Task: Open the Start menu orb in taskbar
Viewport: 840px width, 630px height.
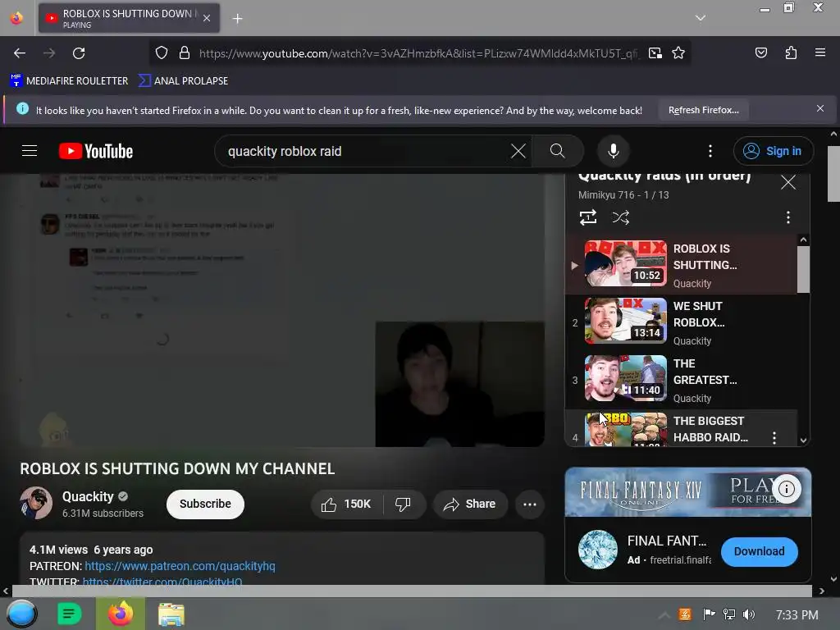Action: (x=22, y=614)
